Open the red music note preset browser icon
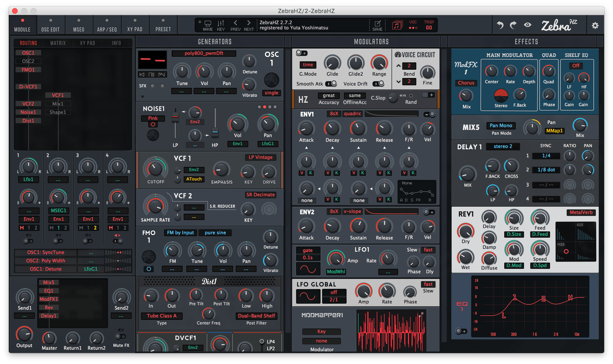 [x=397, y=25]
